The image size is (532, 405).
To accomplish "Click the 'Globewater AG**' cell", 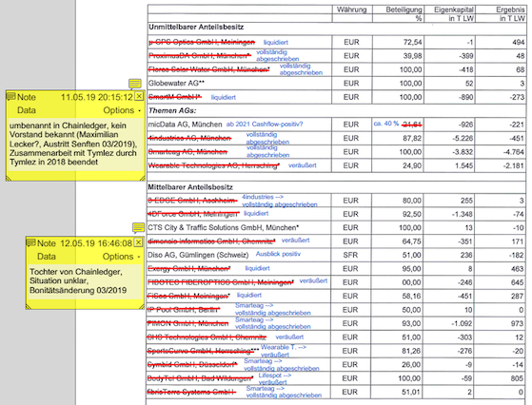I will [x=176, y=83].
